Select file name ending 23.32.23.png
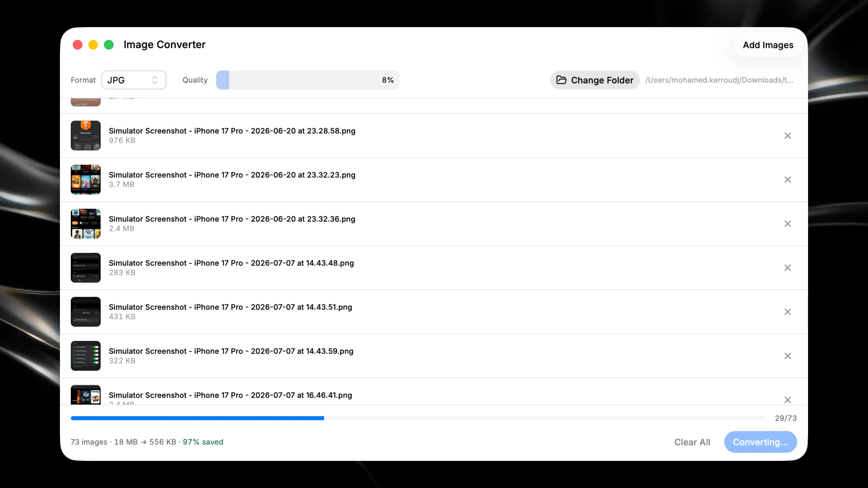 (x=232, y=175)
